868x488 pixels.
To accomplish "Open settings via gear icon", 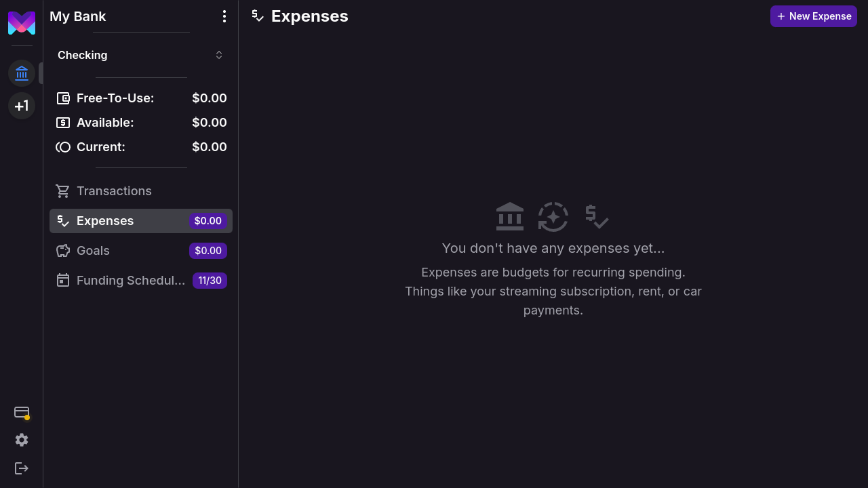I will click(x=22, y=440).
